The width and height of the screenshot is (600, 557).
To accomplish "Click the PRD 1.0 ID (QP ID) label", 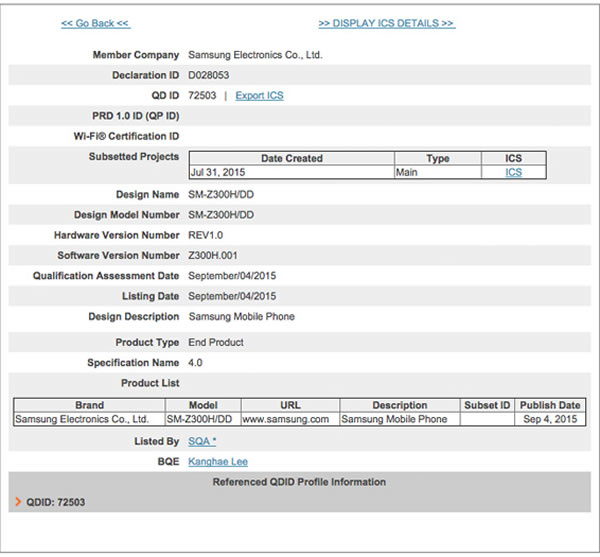I will (x=135, y=116).
